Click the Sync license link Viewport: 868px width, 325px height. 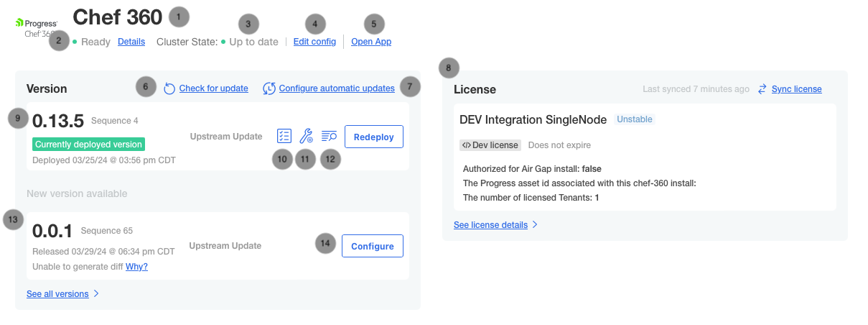click(796, 89)
